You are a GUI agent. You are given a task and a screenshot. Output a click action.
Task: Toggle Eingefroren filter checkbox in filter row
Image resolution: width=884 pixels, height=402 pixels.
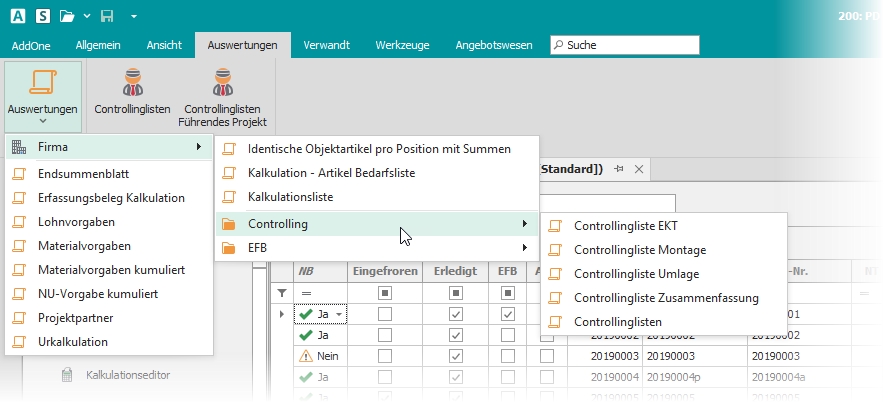pos(385,293)
